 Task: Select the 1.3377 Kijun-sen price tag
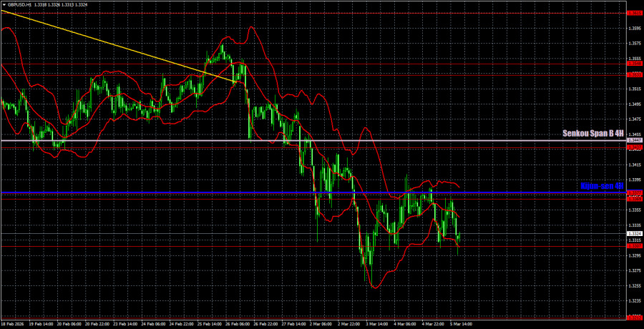pos(635,192)
